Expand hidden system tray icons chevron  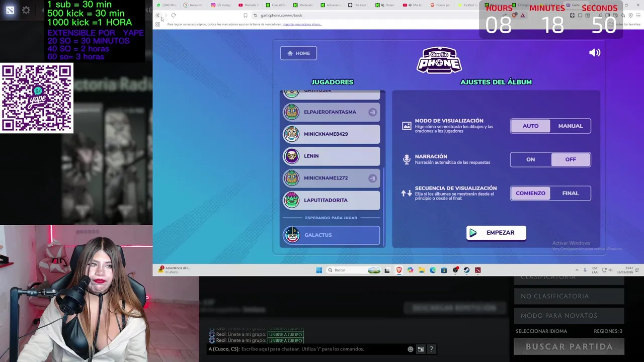pyautogui.click(x=577, y=270)
